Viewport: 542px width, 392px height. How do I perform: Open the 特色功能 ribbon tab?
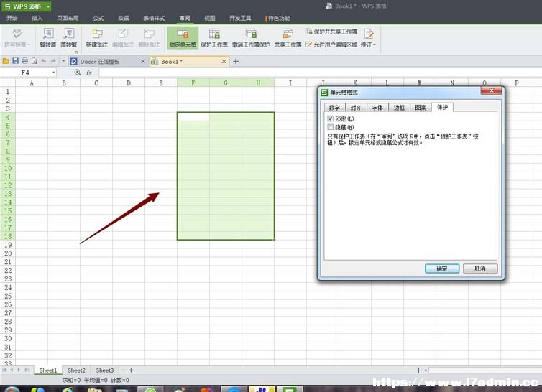(278, 18)
